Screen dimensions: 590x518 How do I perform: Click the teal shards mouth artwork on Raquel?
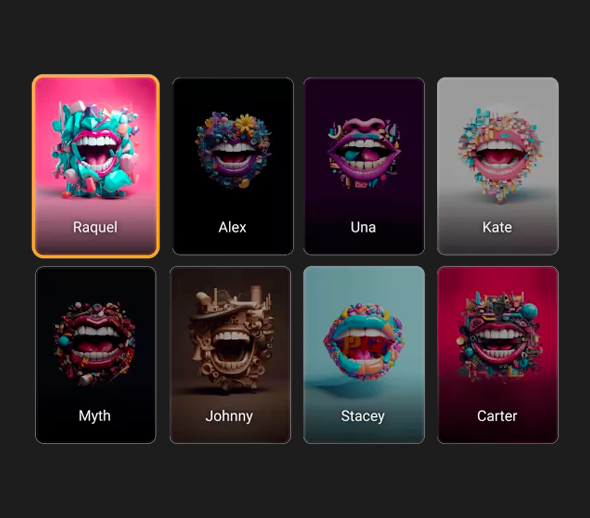[x=96, y=149]
